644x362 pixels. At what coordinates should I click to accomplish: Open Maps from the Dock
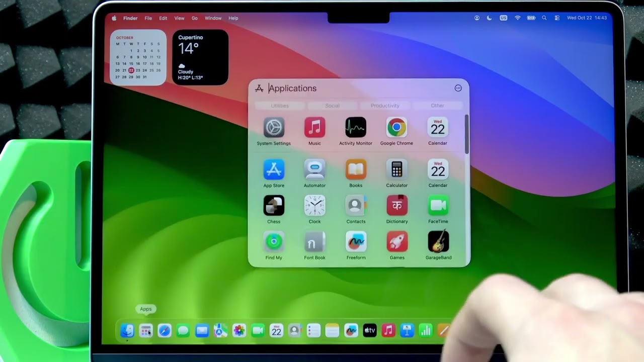point(220,330)
